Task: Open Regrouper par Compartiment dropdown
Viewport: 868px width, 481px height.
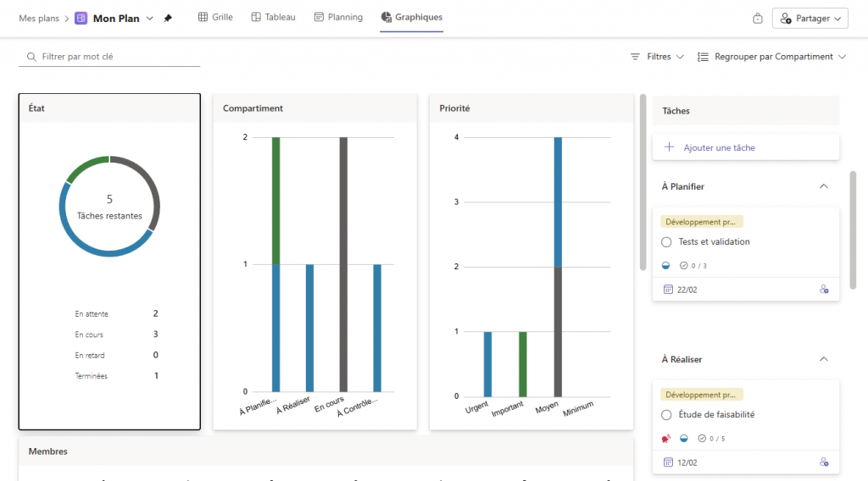Action: click(771, 57)
